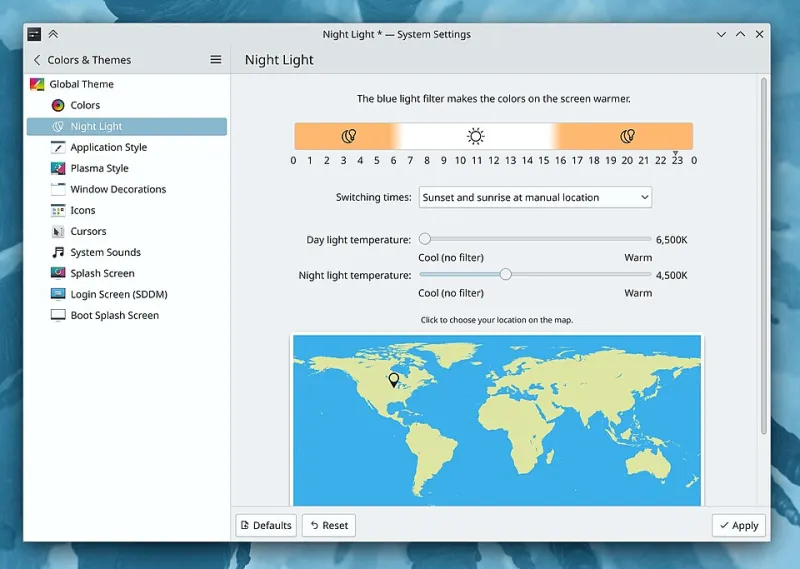Apply the Night Light changes

(739, 525)
